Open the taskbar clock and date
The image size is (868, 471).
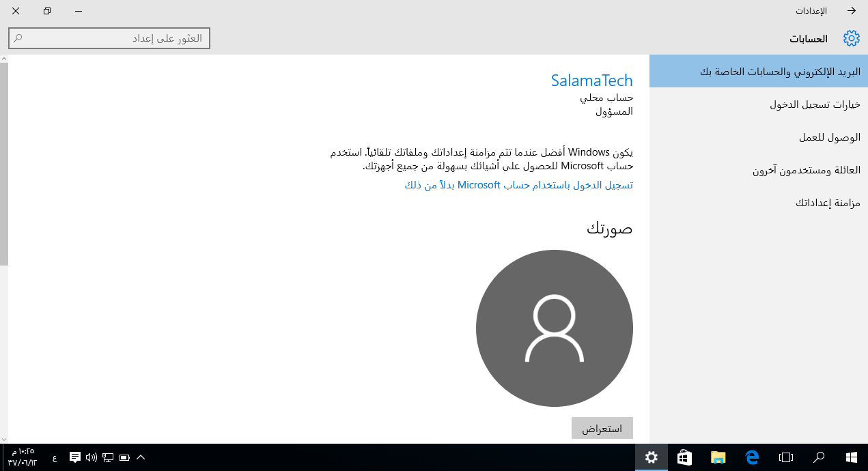[23, 457]
